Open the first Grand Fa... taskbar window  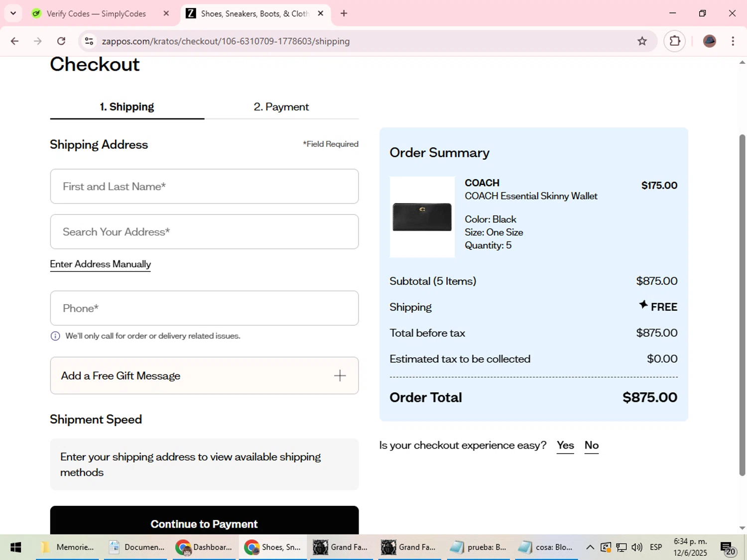pyautogui.click(x=341, y=548)
